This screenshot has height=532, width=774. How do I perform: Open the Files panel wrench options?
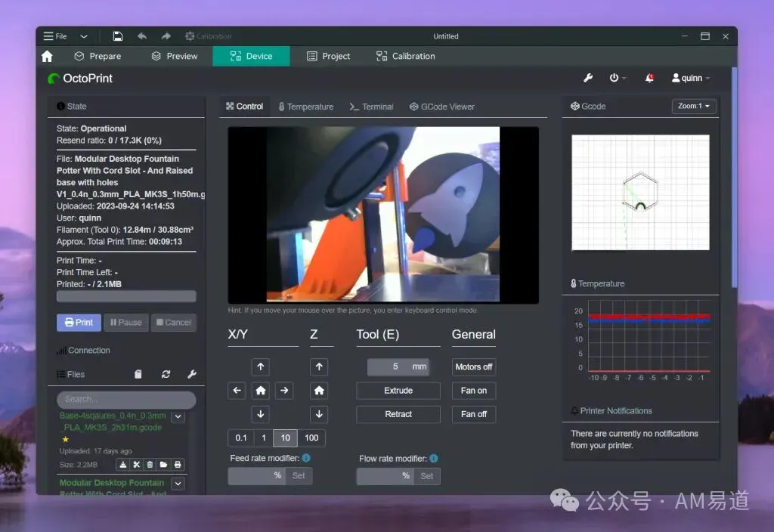(x=192, y=374)
